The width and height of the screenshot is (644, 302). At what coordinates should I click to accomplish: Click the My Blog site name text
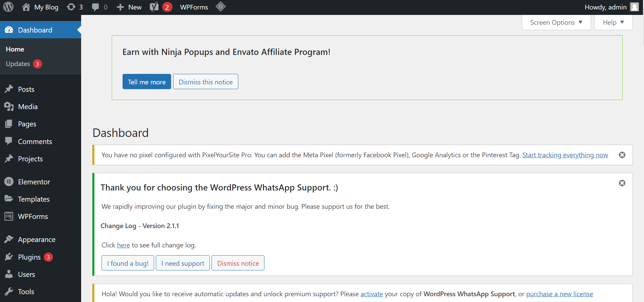46,7
